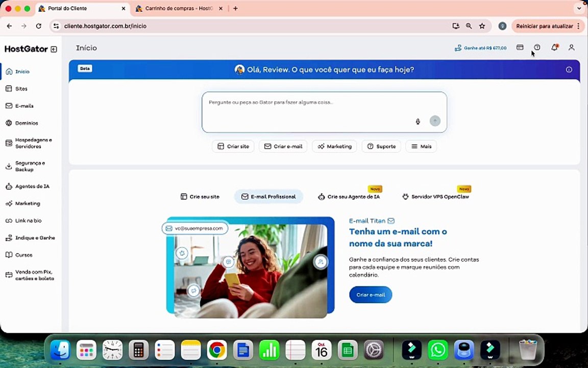Click the blue Criar e-mail button
The height and width of the screenshot is (368, 588).
371,295
